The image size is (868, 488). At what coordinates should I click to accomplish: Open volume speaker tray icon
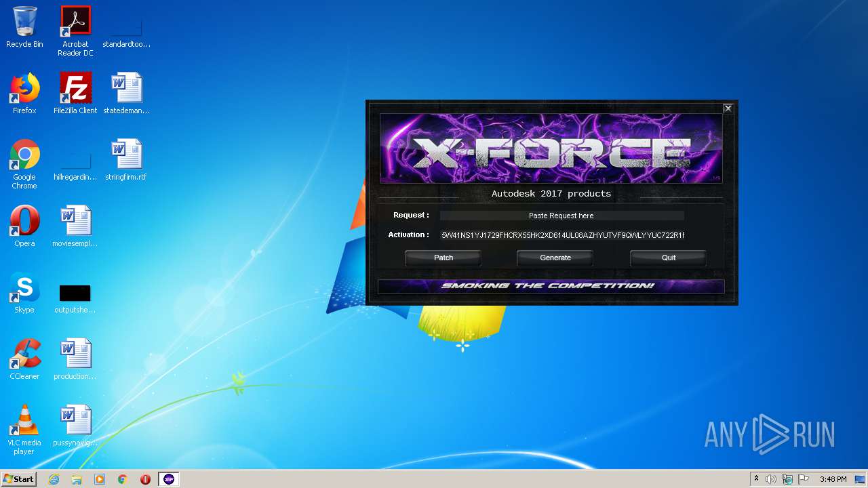[x=771, y=479]
